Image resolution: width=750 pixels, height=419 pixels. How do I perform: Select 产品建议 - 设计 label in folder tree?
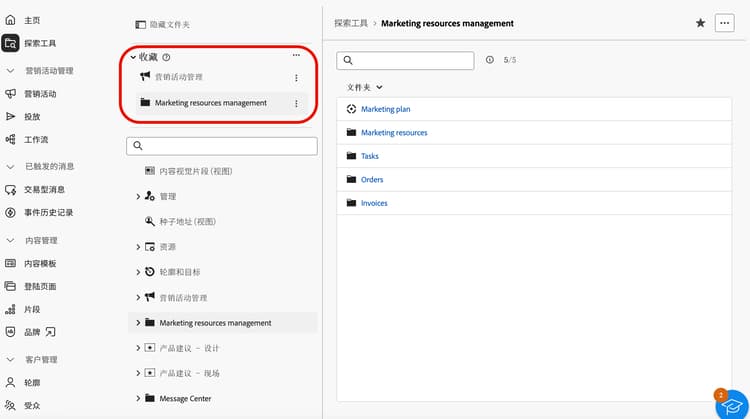click(x=189, y=348)
